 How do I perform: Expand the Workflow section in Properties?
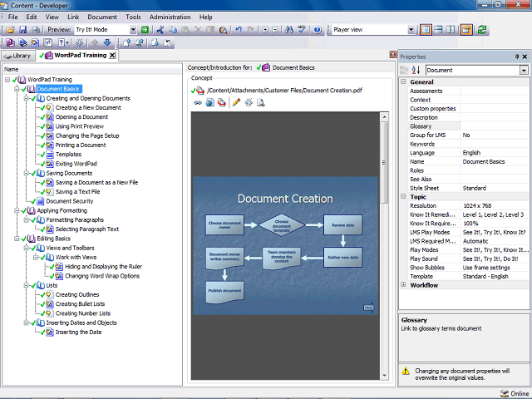pos(403,284)
